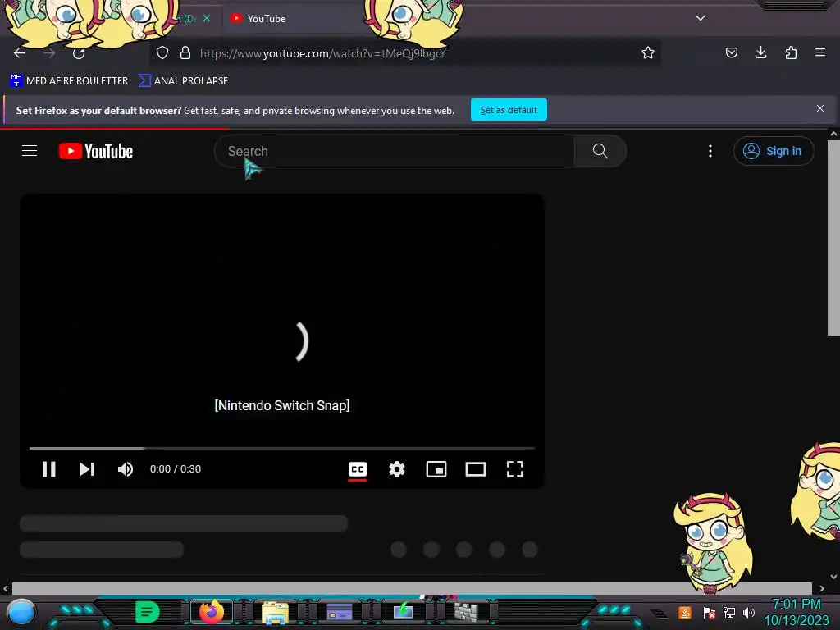Viewport: 840px width, 630px height.
Task: Set Firefox as default browser
Action: click(509, 110)
